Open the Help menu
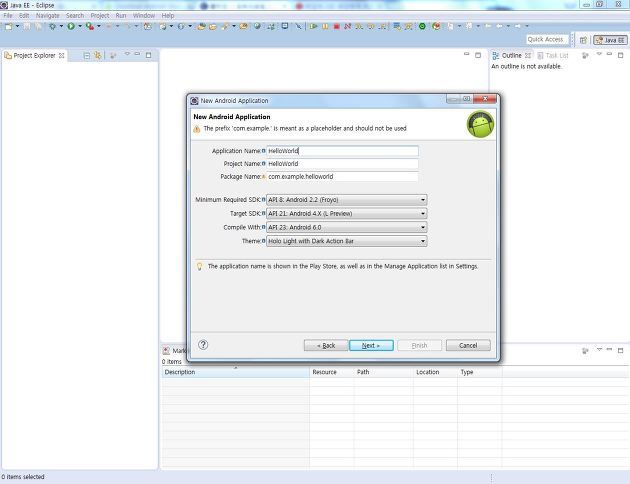The width and height of the screenshot is (630, 484). click(x=168, y=16)
